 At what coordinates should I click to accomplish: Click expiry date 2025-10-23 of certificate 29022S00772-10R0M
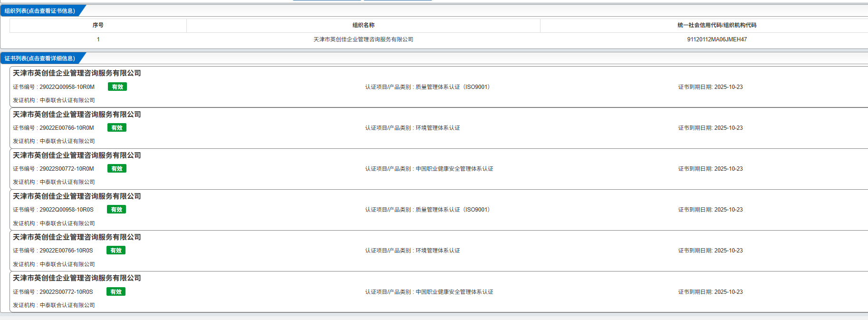click(728, 169)
